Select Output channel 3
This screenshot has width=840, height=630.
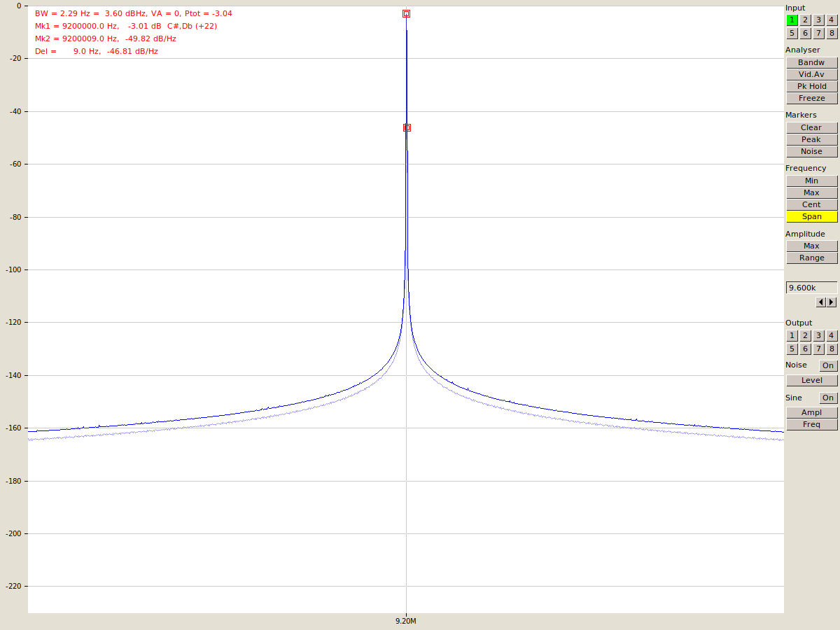tap(818, 335)
